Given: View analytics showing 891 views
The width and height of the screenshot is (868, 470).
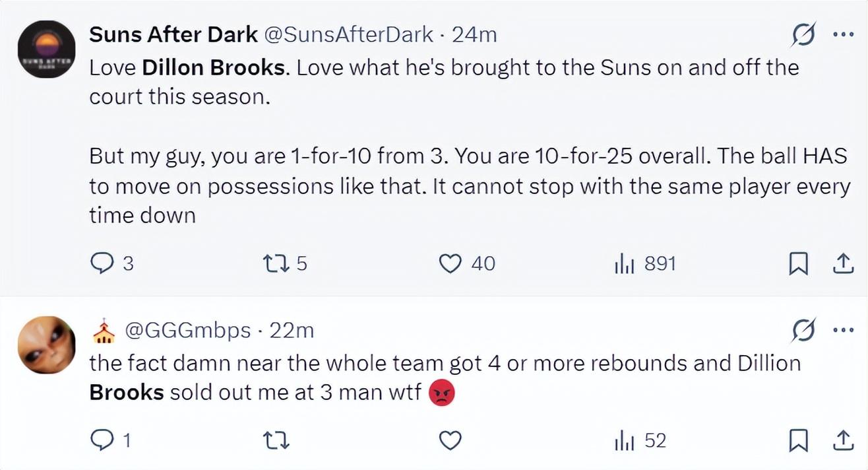Looking at the screenshot, I should tap(624, 264).
